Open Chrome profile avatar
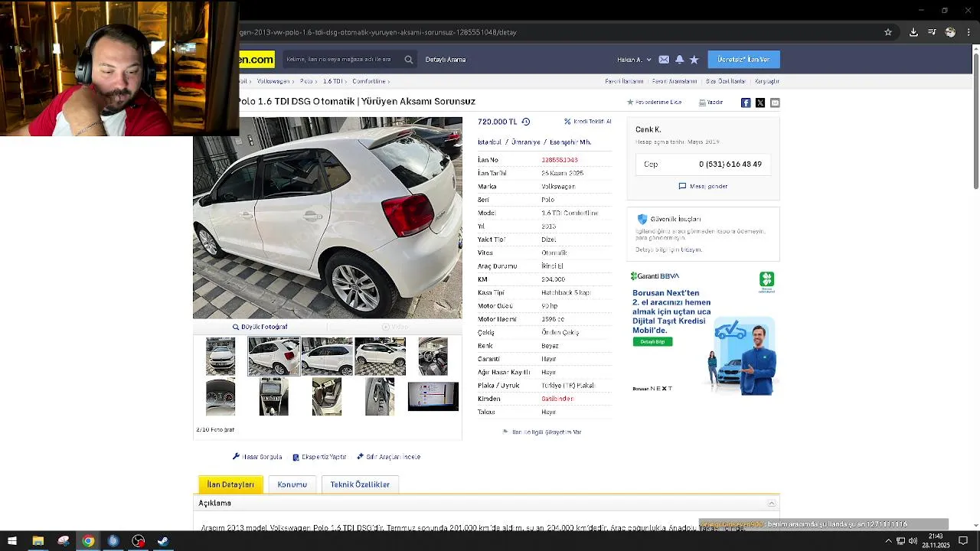This screenshot has height=551, width=980. coord(950,32)
